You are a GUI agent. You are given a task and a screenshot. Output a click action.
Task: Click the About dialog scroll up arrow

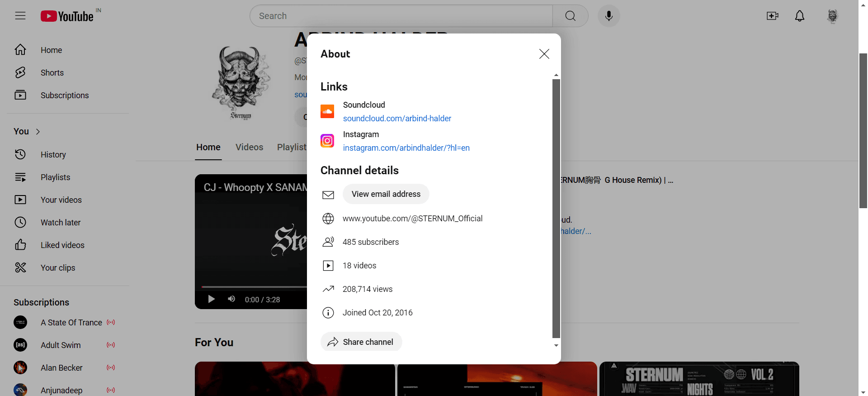[x=556, y=75]
